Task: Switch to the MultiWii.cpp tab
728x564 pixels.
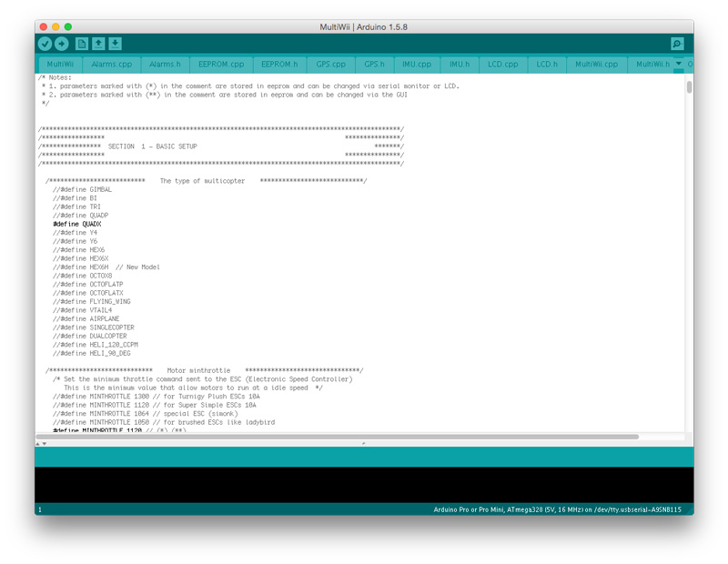Action: [597, 65]
